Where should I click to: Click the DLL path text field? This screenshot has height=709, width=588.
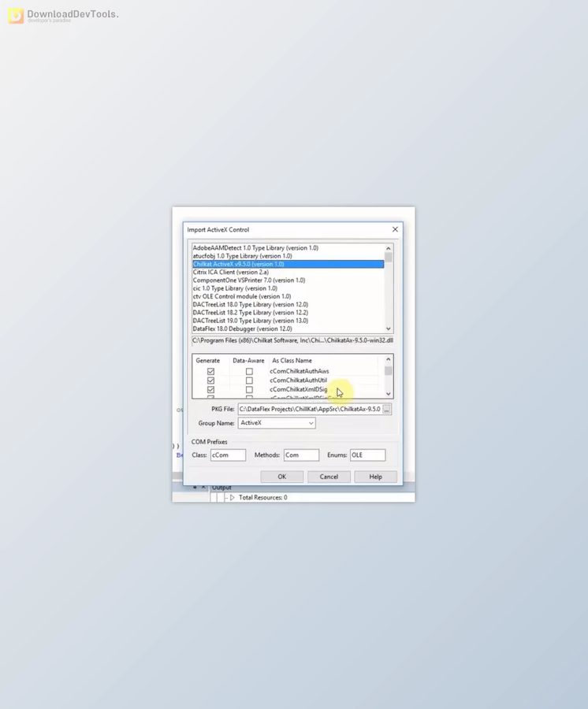click(292, 340)
